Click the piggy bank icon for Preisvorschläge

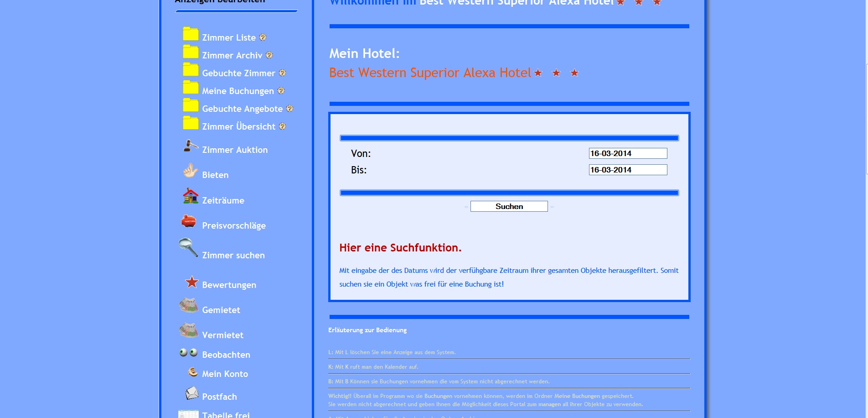click(x=189, y=221)
